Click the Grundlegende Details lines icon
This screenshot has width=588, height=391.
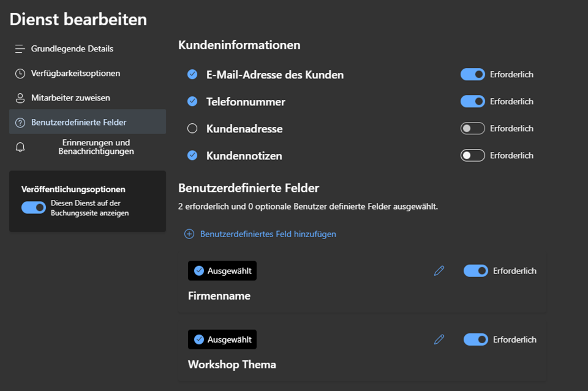tap(20, 49)
